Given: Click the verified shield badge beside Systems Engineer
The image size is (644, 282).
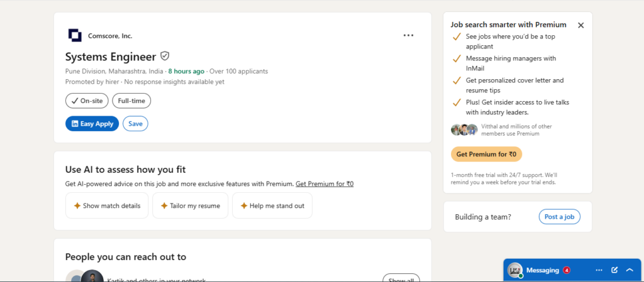Looking at the screenshot, I should pos(165,56).
